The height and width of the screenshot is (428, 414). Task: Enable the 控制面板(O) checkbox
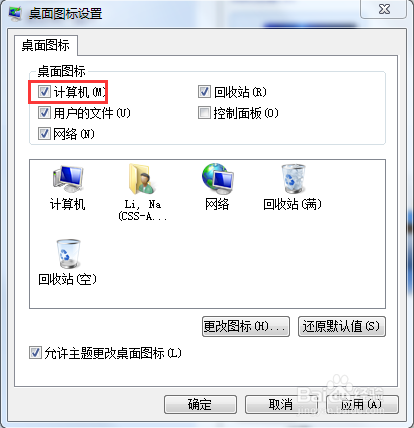tap(204, 113)
